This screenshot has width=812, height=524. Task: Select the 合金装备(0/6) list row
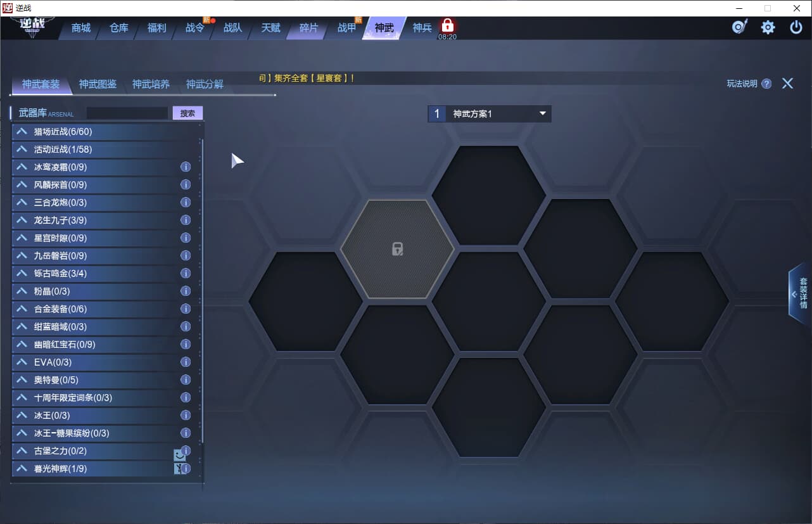(106, 309)
